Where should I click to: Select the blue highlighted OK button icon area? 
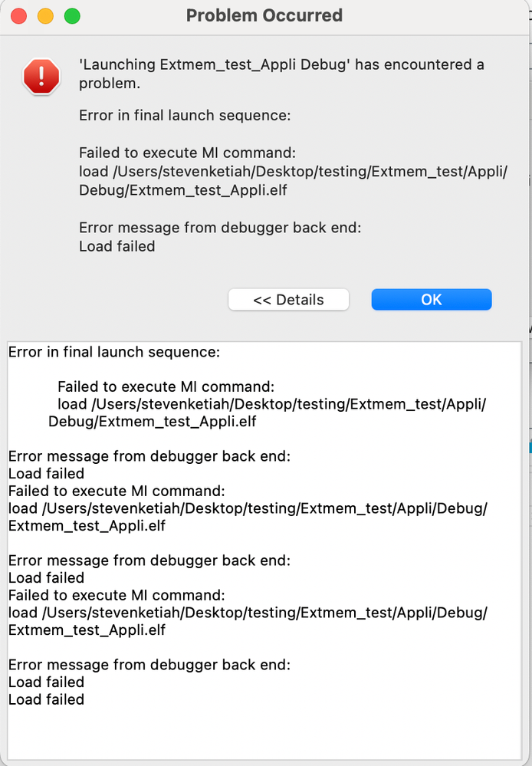tap(431, 299)
